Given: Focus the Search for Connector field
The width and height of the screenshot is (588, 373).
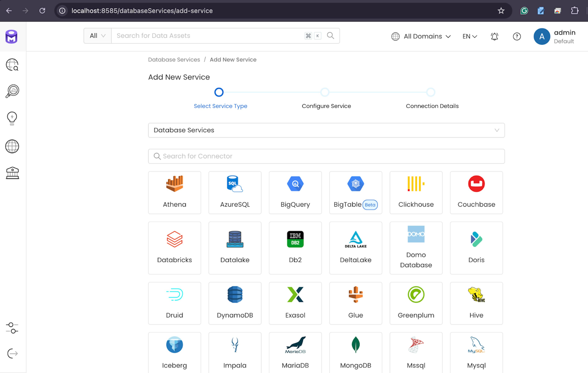Looking at the screenshot, I should (326, 156).
